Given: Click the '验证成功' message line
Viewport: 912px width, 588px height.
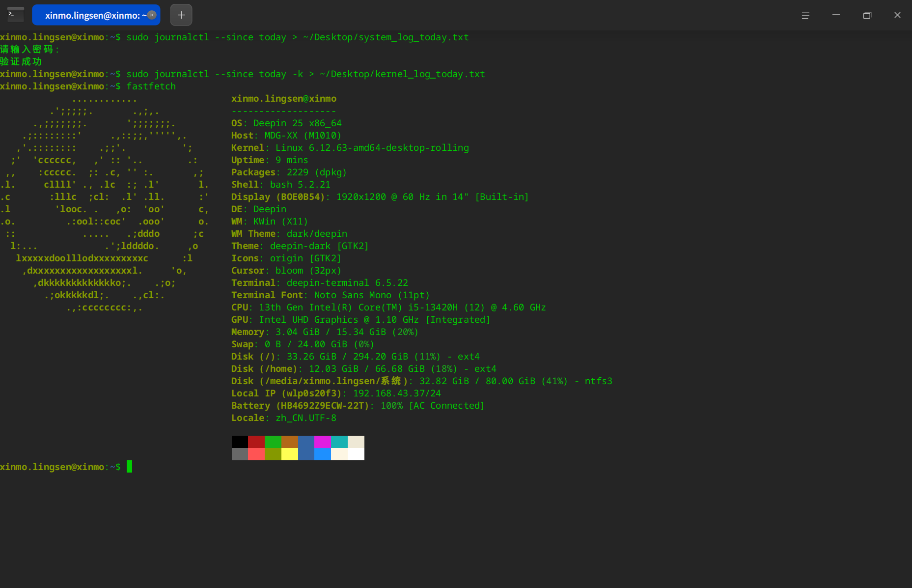Looking at the screenshot, I should click(21, 62).
